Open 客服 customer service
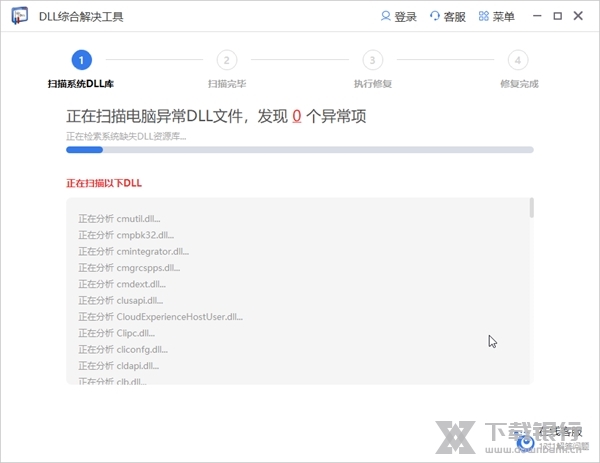 [x=454, y=16]
